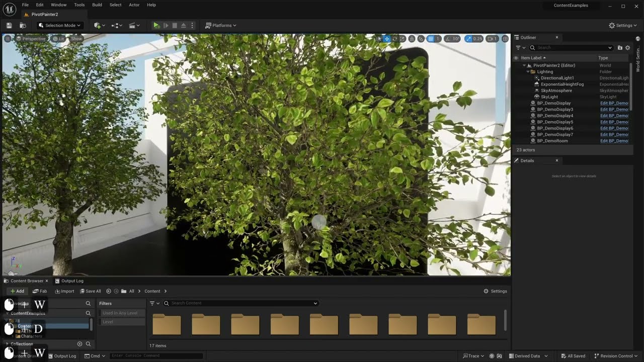Open the File menu
Image resolution: width=644 pixels, height=362 pixels.
(25, 5)
